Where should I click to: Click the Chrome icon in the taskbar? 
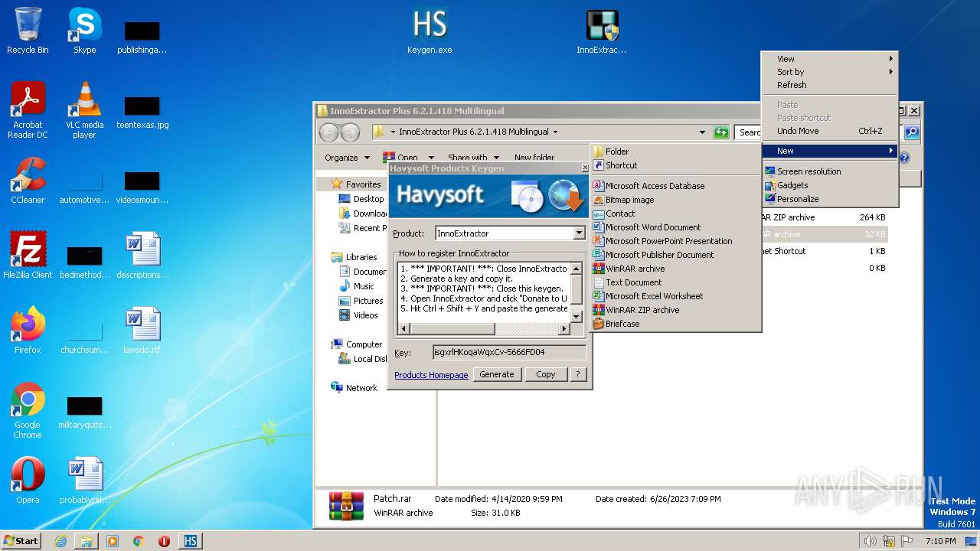139,541
